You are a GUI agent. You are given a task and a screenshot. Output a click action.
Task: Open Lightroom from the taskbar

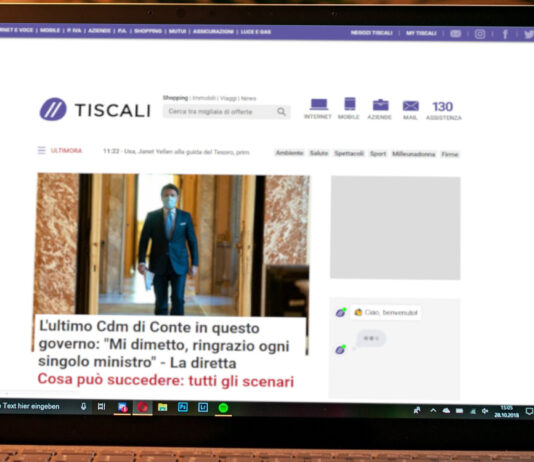(x=203, y=408)
